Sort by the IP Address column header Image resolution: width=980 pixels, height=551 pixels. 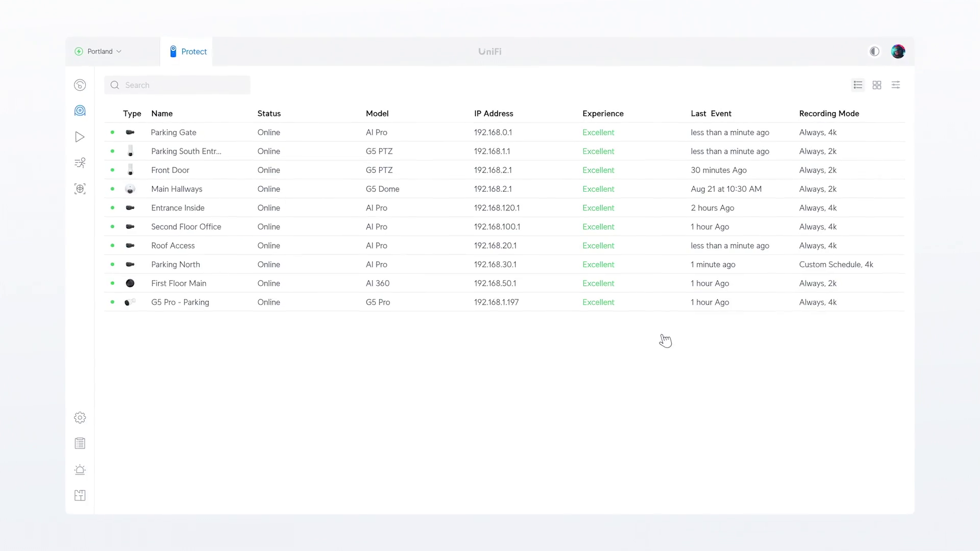click(x=494, y=113)
